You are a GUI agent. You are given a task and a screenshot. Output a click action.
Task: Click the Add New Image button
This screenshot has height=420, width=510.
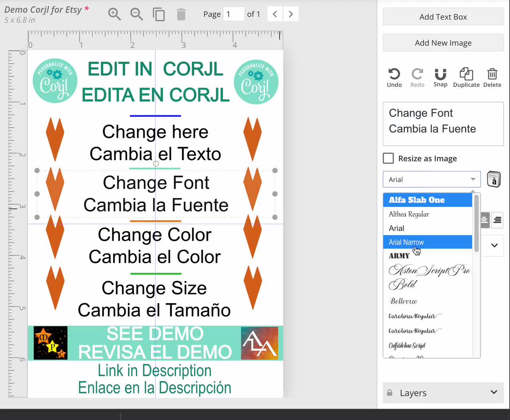(443, 43)
